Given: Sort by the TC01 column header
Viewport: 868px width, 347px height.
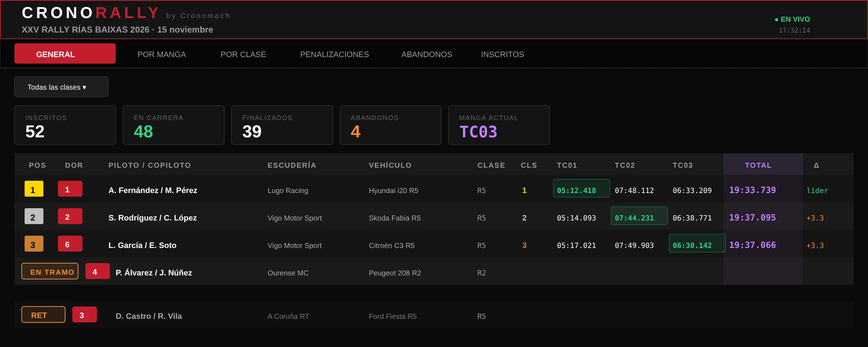Looking at the screenshot, I should [x=567, y=165].
